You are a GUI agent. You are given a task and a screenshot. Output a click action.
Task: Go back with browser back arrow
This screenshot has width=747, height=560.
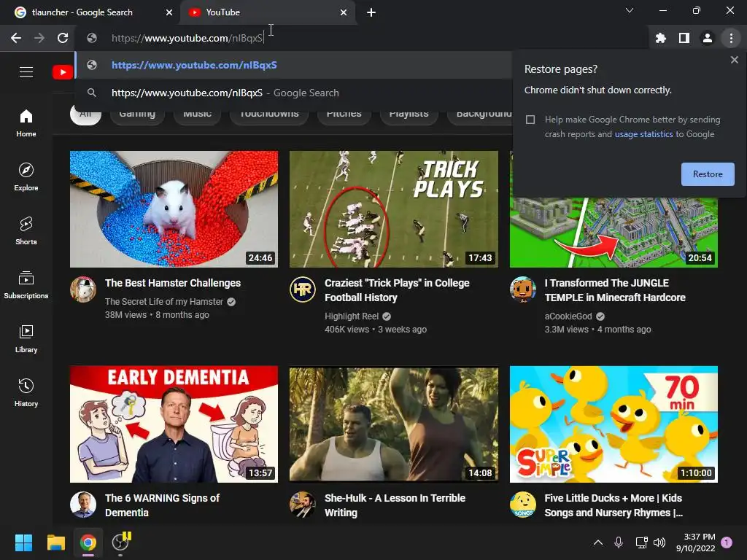[x=16, y=38]
